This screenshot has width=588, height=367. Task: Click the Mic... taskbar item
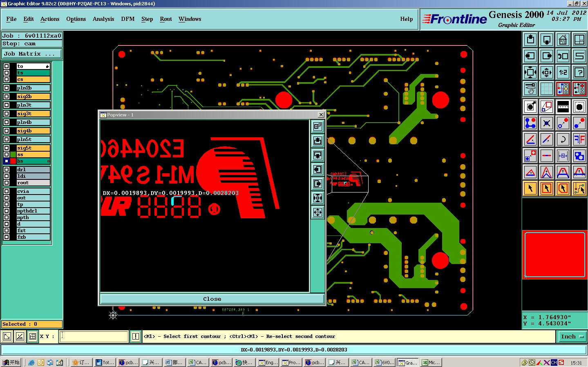(x=431, y=363)
